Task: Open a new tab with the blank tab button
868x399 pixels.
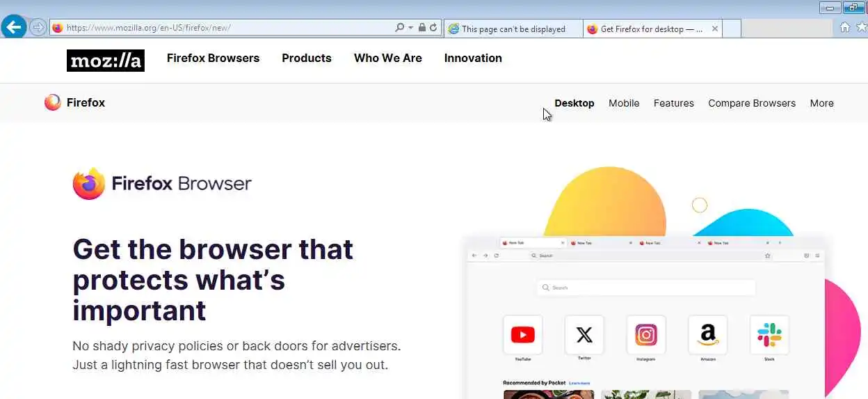Action: coord(732,29)
